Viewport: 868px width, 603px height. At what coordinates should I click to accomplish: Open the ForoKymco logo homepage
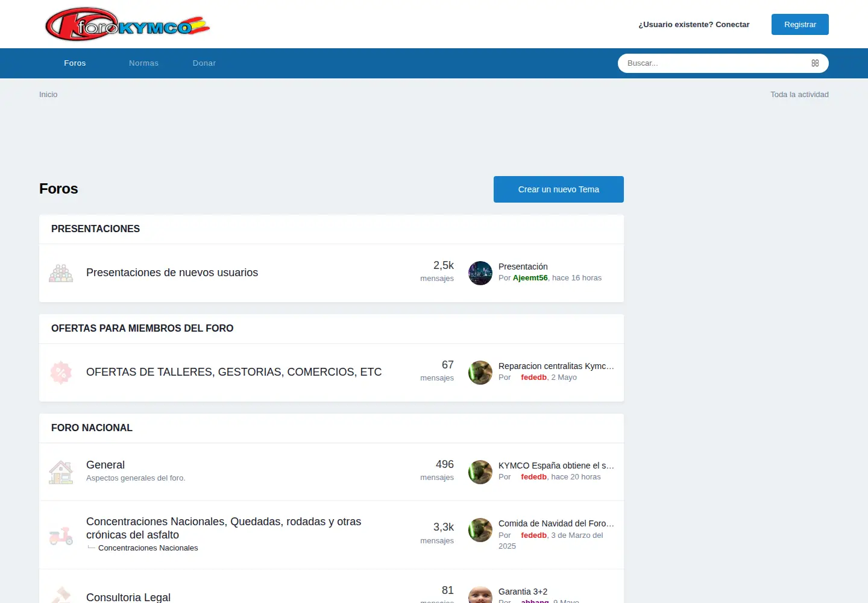(x=127, y=24)
